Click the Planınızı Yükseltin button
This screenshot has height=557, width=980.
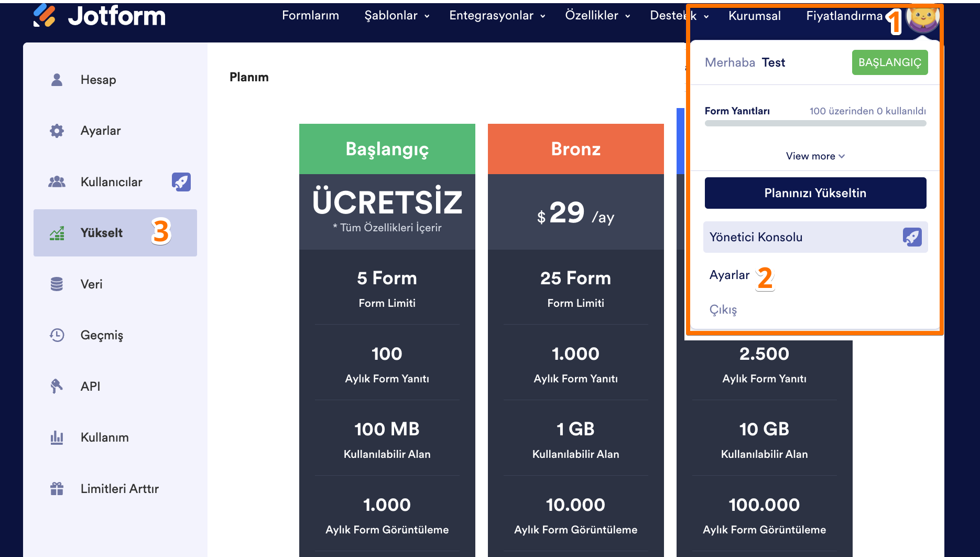815,193
